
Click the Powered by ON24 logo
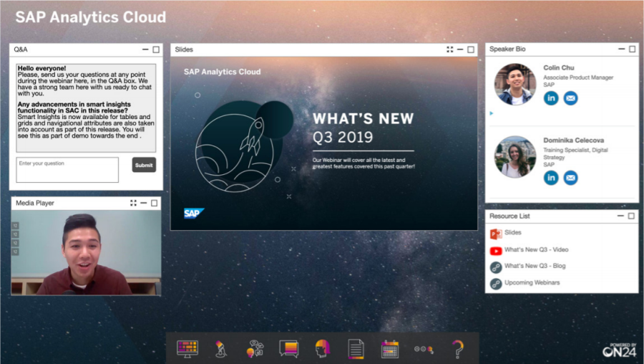(x=620, y=350)
